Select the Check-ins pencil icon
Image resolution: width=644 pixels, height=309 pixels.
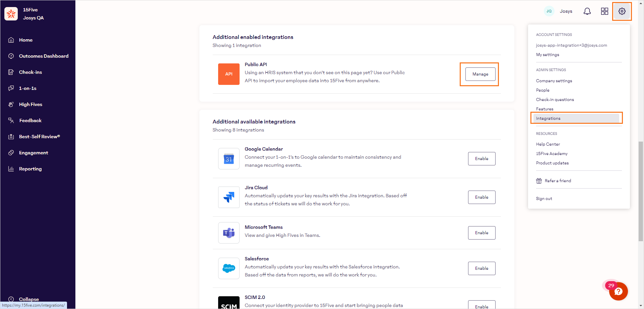click(x=11, y=72)
